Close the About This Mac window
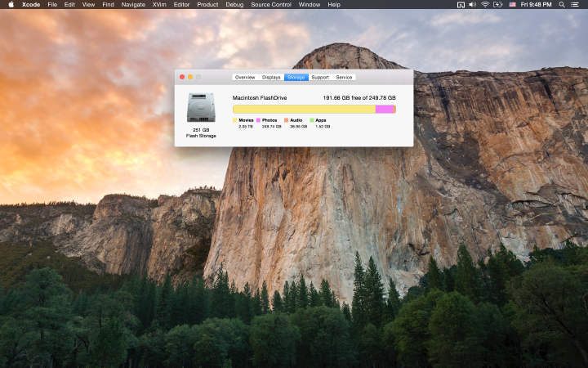Image resolution: width=588 pixels, height=368 pixels. pos(182,77)
